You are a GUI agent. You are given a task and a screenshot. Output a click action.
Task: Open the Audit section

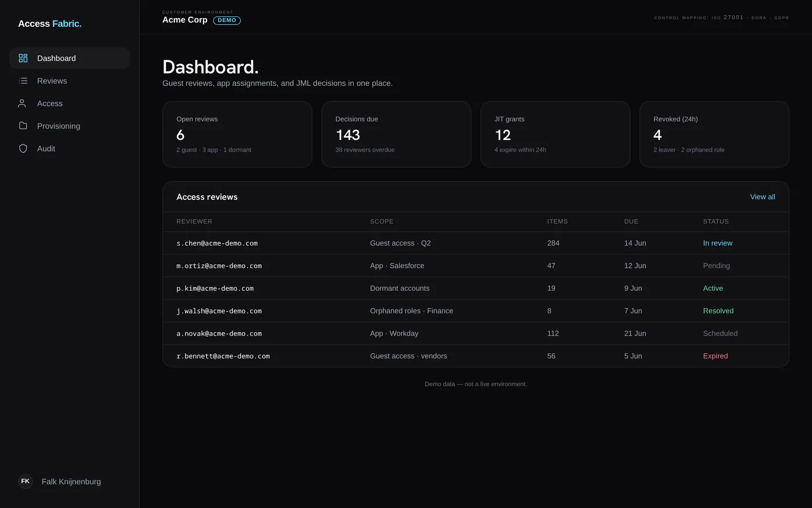(x=70, y=149)
